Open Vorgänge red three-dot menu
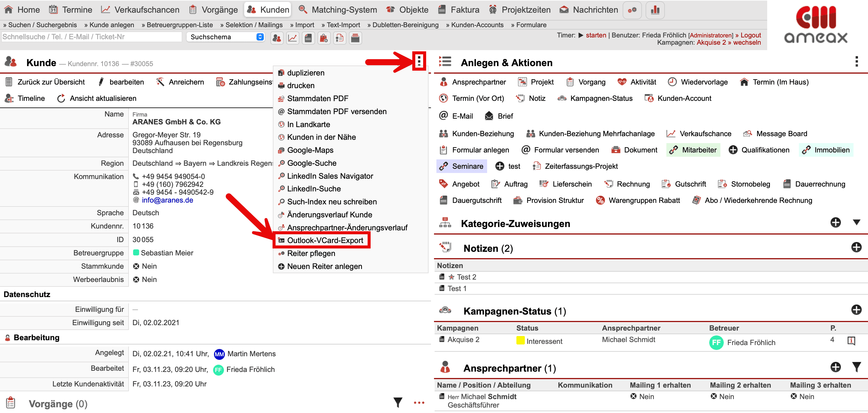 [x=419, y=402]
